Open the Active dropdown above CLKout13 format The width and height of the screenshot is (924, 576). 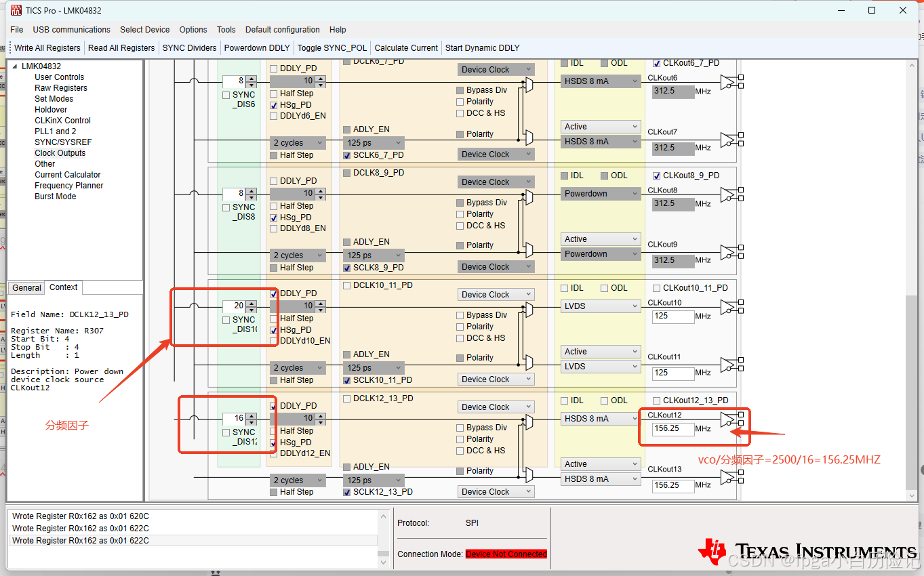pos(601,464)
